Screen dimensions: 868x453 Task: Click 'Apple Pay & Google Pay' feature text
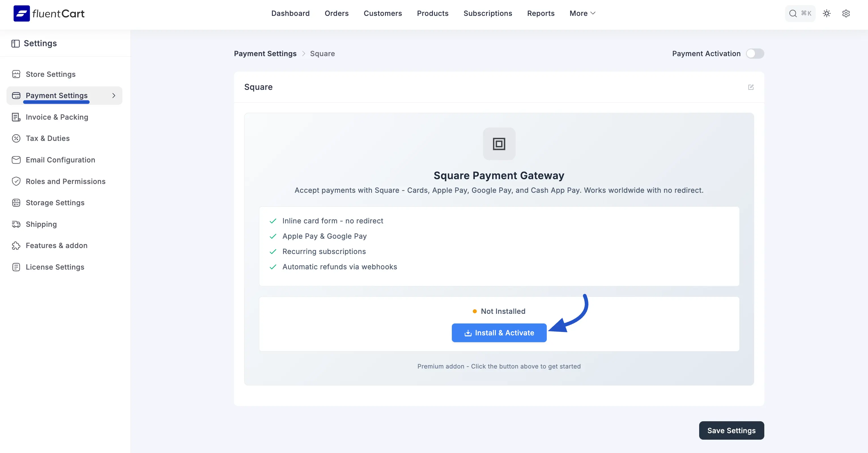click(x=324, y=236)
